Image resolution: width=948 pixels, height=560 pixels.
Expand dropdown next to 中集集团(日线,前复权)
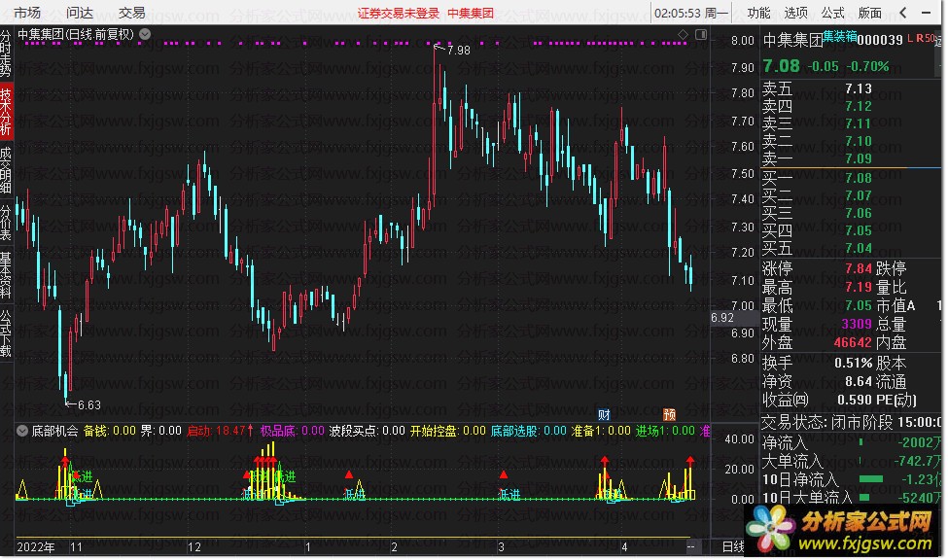pyautogui.click(x=145, y=34)
